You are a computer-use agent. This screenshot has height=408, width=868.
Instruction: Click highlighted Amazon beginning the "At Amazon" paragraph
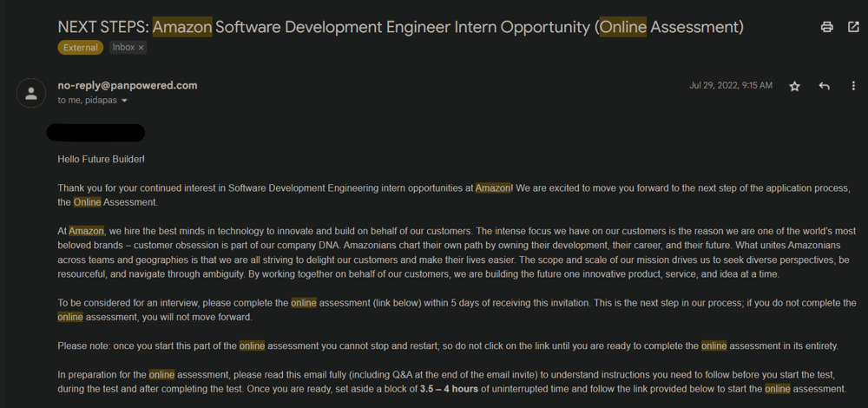(x=86, y=231)
